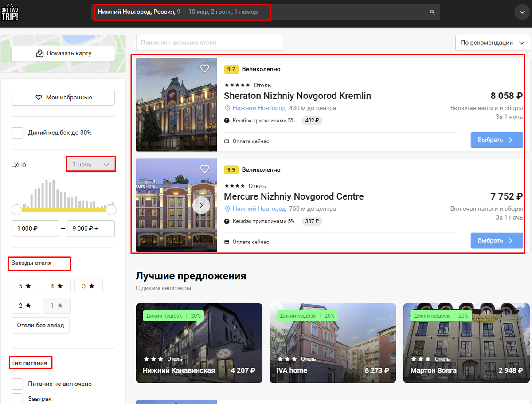Add Mercure hotel to favorites with heart icon

pyautogui.click(x=204, y=169)
